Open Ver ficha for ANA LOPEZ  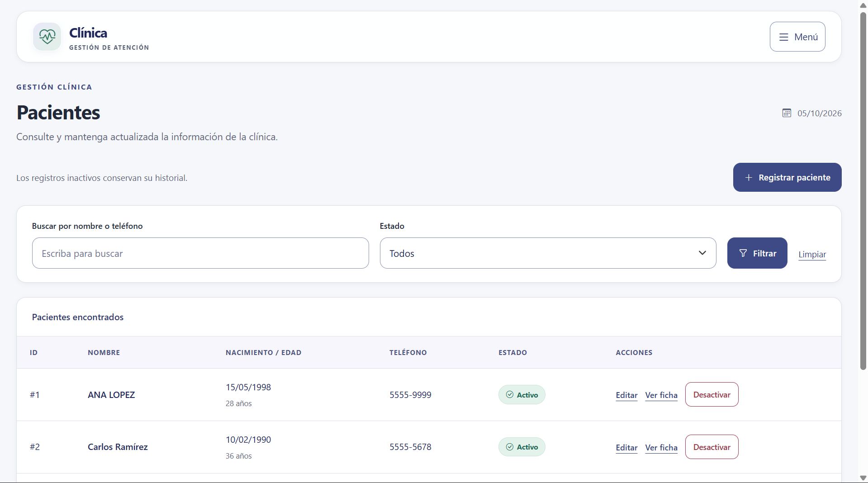[661, 395]
